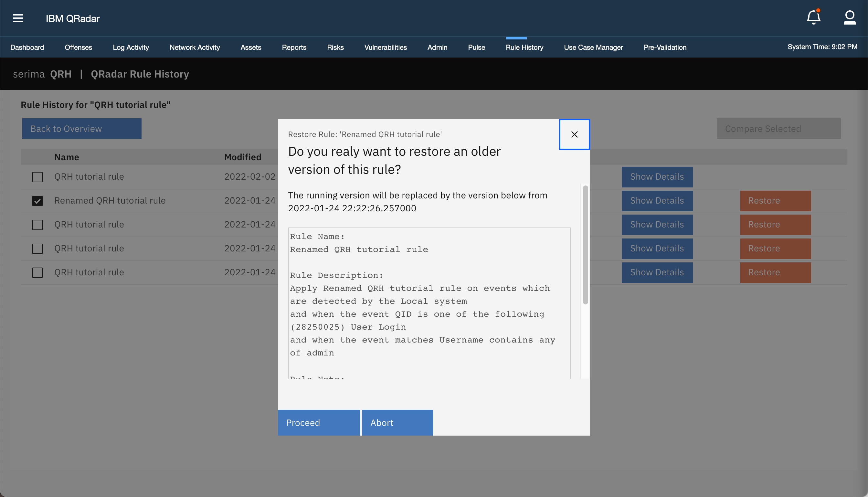Uncheck the Renamed QRH tutorial rule row
Image resolution: width=868 pixels, height=497 pixels.
pyautogui.click(x=37, y=201)
